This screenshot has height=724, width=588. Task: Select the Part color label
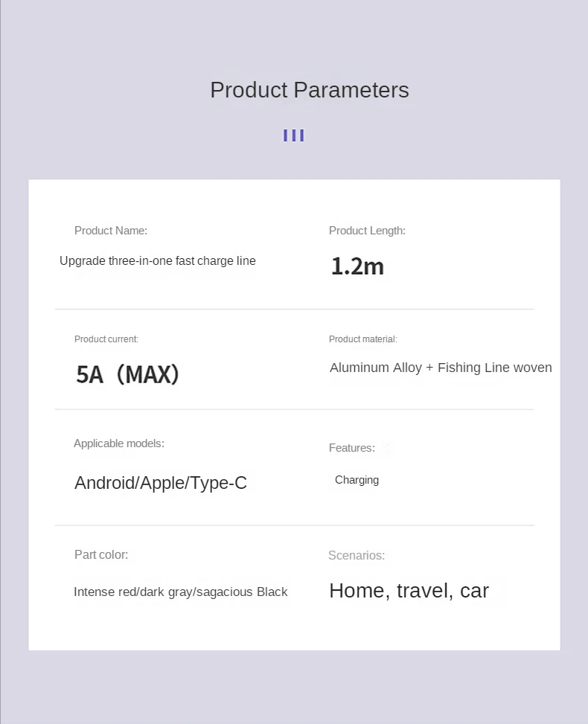click(x=101, y=554)
